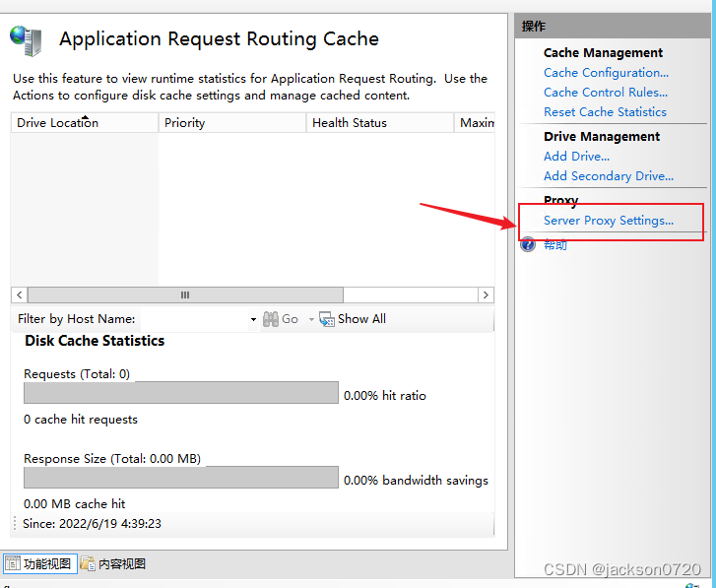This screenshot has width=716, height=588.
Task: Click the 内容视图 content view icon
Action: click(88, 564)
